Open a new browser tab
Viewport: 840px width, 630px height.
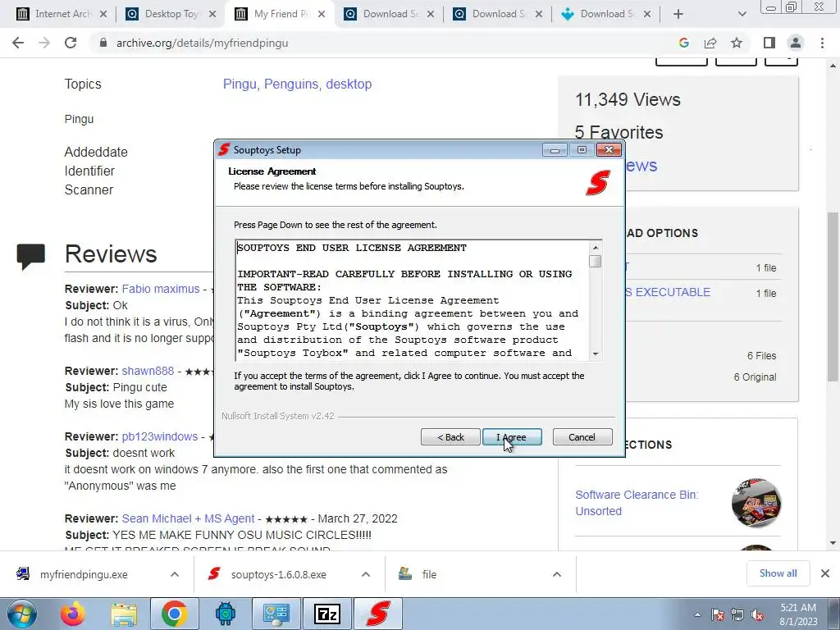point(678,14)
